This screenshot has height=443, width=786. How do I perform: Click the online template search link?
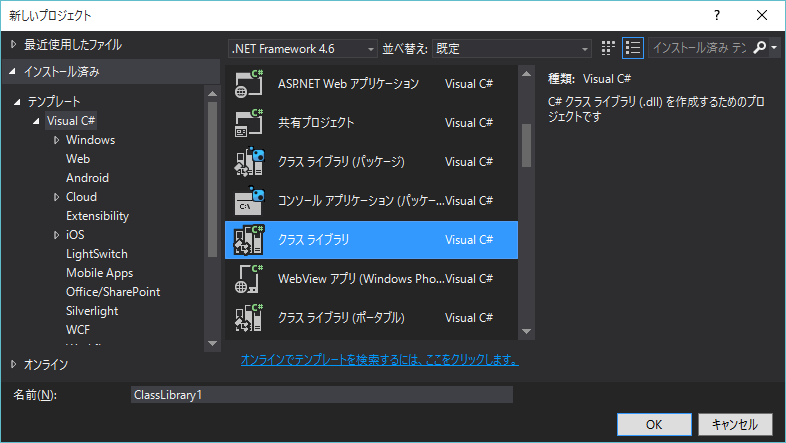(x=379, y=359)
